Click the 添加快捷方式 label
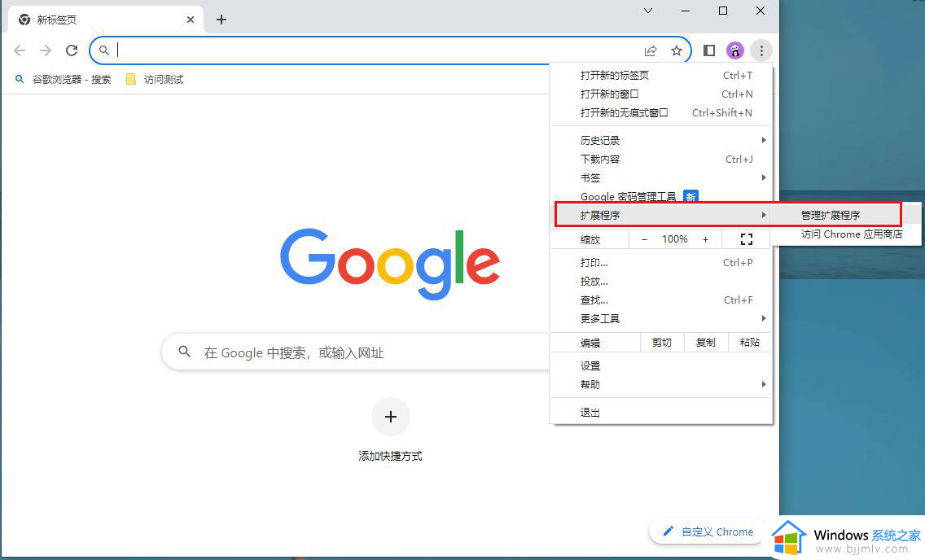 click(391, 456)
